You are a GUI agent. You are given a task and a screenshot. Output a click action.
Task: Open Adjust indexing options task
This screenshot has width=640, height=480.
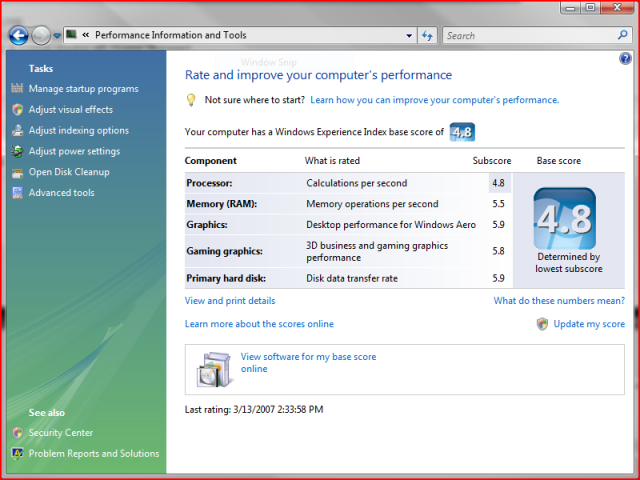[79, 130]
